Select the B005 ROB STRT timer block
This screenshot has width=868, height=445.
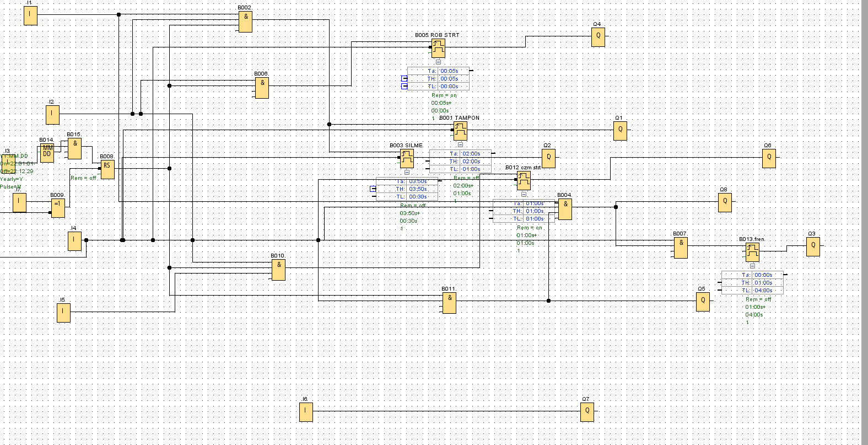coord(438,48)
